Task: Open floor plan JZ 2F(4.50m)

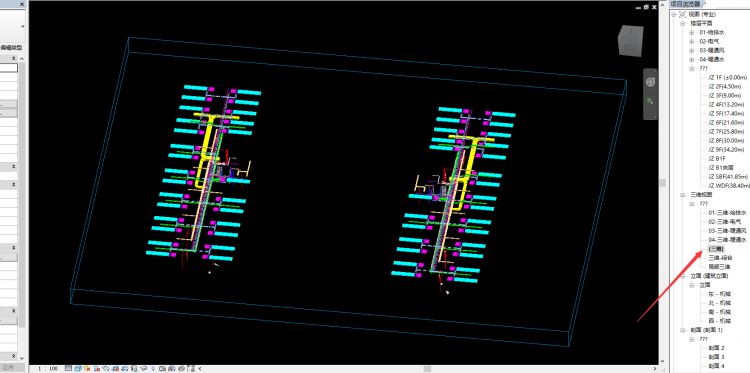Action: point(725,87)
